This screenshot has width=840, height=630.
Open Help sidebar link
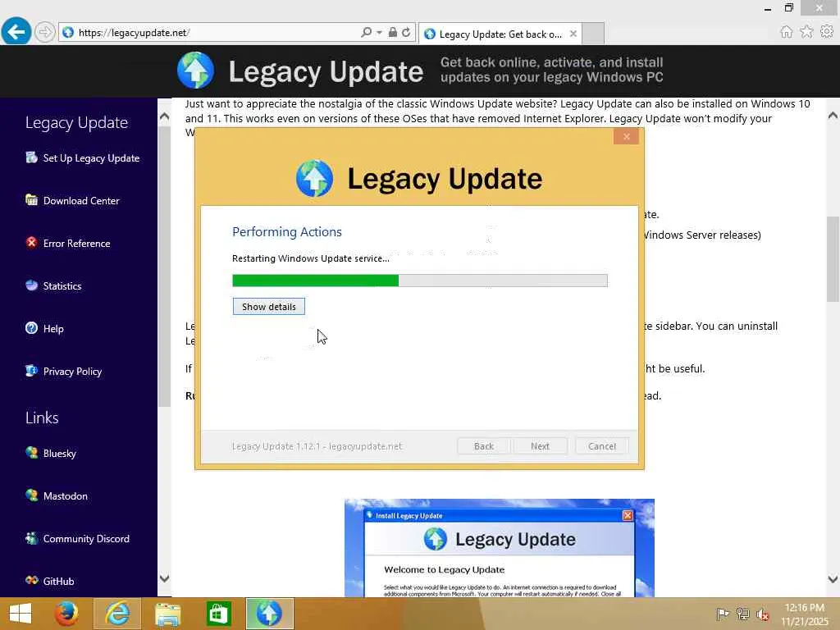click(x=53, y=329)
